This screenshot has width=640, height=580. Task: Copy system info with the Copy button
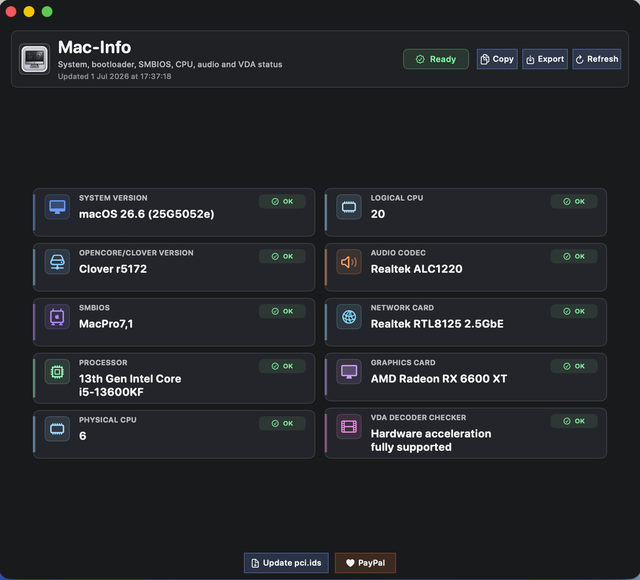tap(497, 59)
